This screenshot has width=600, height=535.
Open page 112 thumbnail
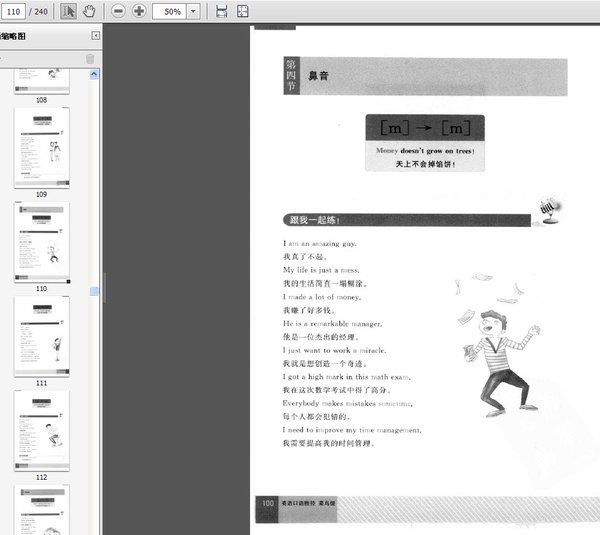point(42,431)
